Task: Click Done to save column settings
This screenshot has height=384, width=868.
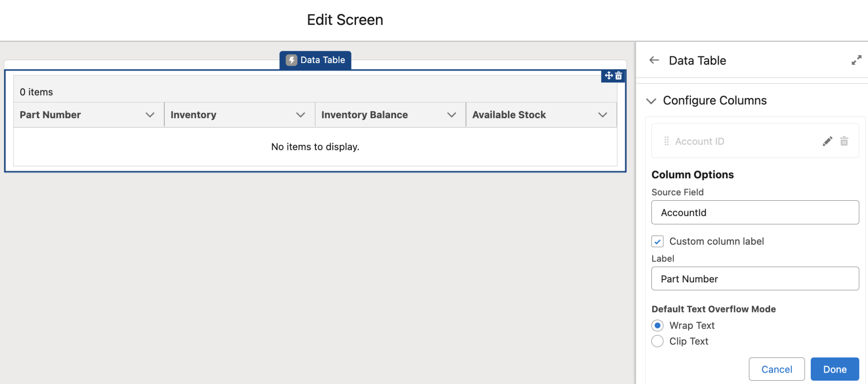Action: (834, 369)
